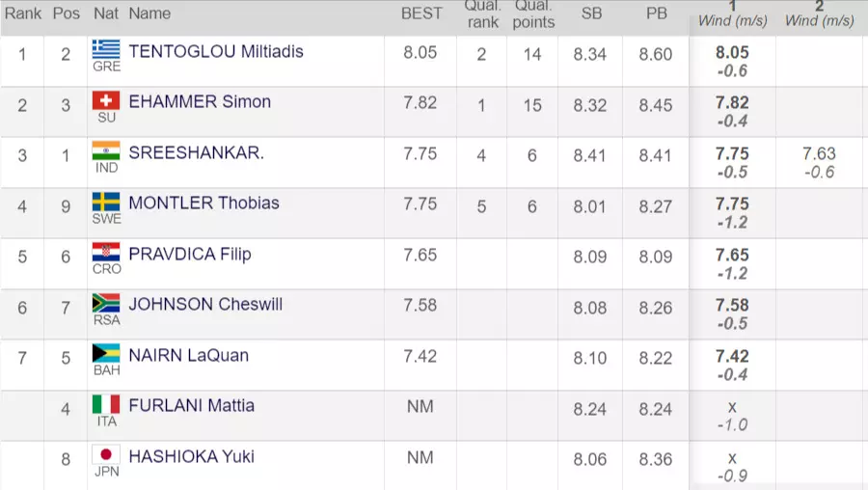Click the India flag icon

click(x=106, y=150)
